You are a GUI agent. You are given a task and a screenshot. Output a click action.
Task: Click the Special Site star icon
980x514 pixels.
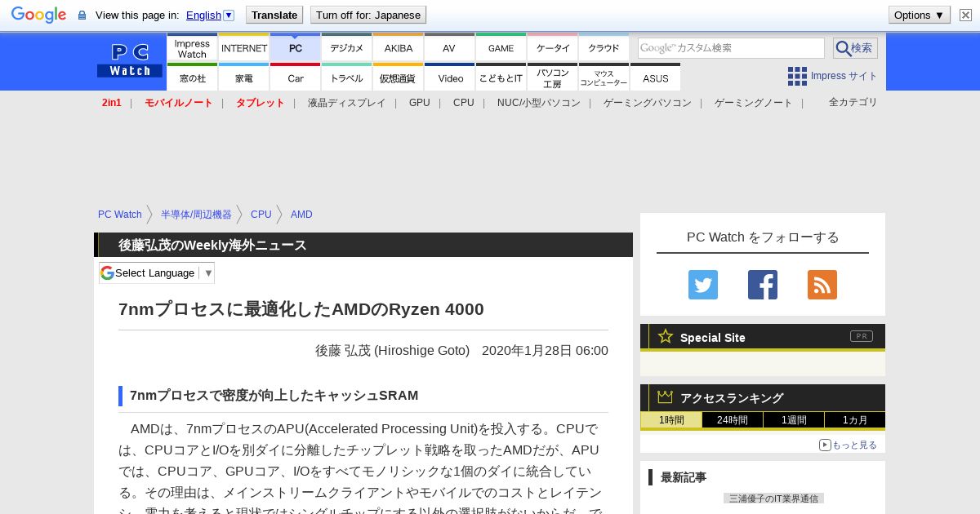(666, 336)
